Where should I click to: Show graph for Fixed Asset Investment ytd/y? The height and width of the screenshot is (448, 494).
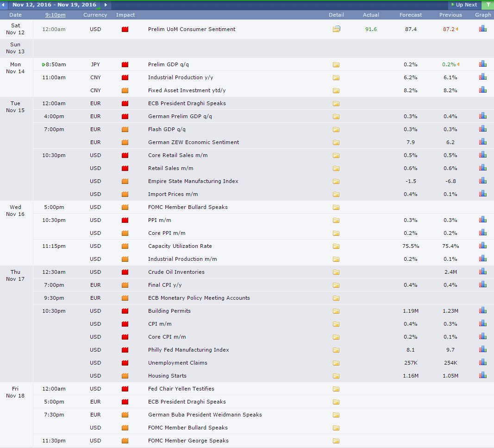(x=483, y=90)
